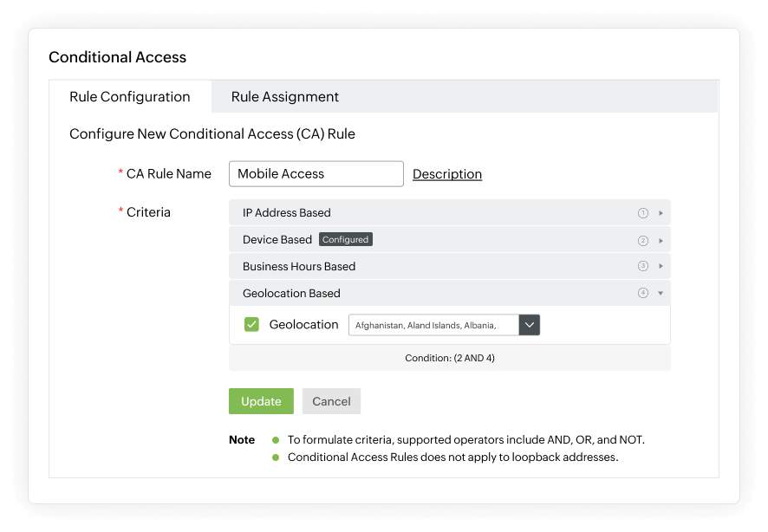Screen dimensions: 768x532
Task: Click inside the CA Rule Name field
Action: click(316, 173)
